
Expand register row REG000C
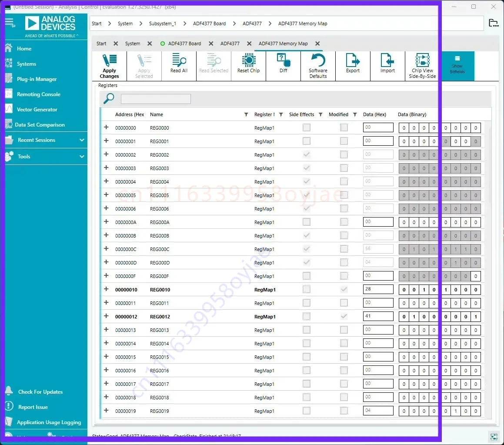pos(106,248)
